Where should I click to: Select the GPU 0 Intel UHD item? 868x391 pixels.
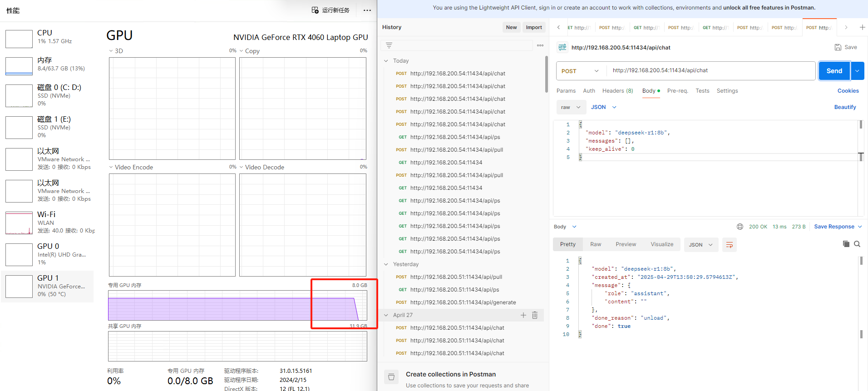coord(48,254)
